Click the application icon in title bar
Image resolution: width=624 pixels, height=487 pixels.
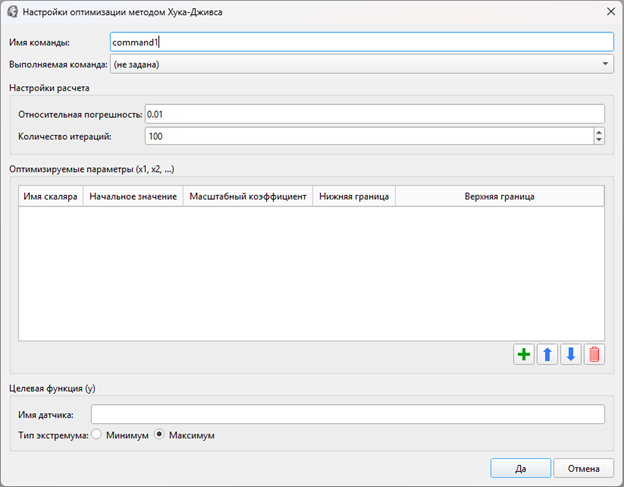tap(12, 12)
